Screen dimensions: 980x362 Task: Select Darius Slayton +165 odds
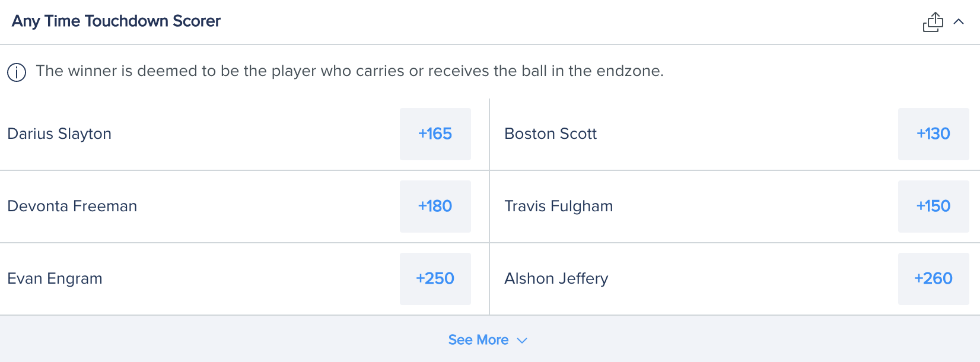[435, 134]
